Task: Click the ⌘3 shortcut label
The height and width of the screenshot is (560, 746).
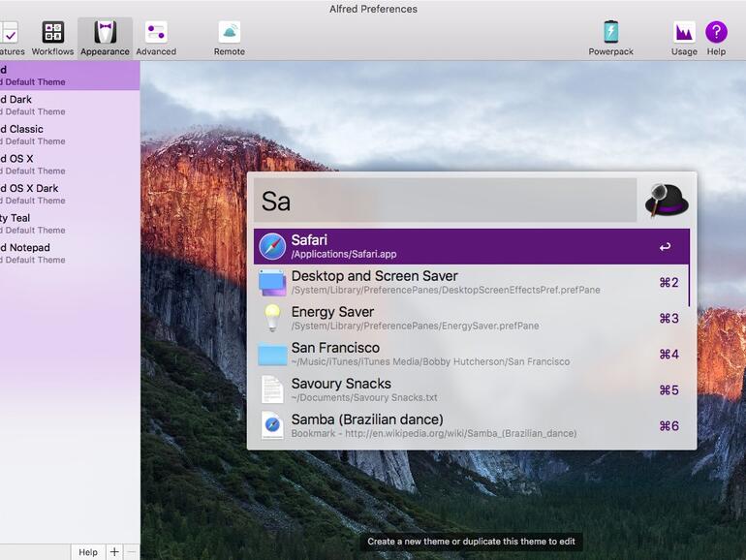Action: (668, 319)
